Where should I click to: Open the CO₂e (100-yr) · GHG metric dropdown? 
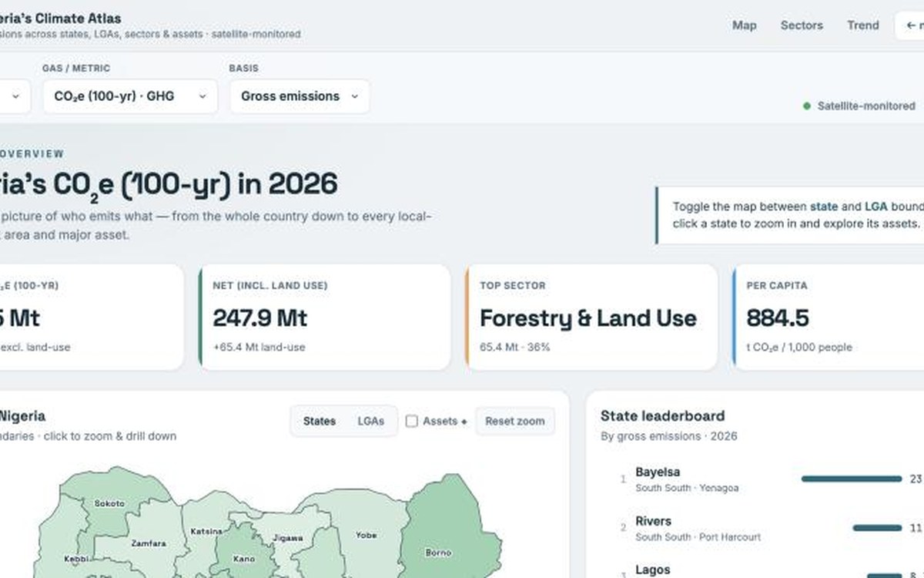tap(130, 96)
